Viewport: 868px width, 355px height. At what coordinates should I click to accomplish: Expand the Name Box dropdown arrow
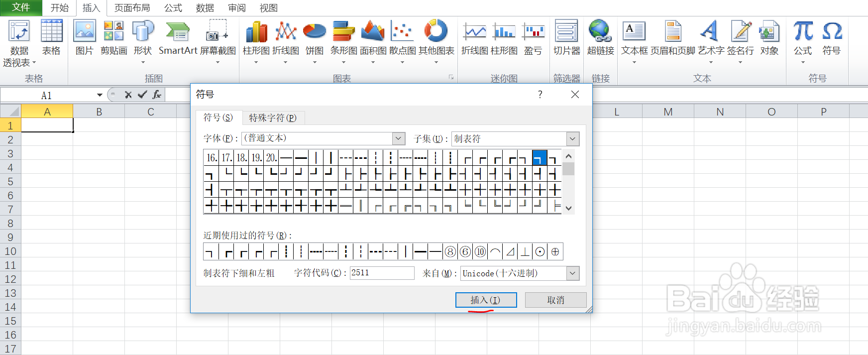[100, 95]
